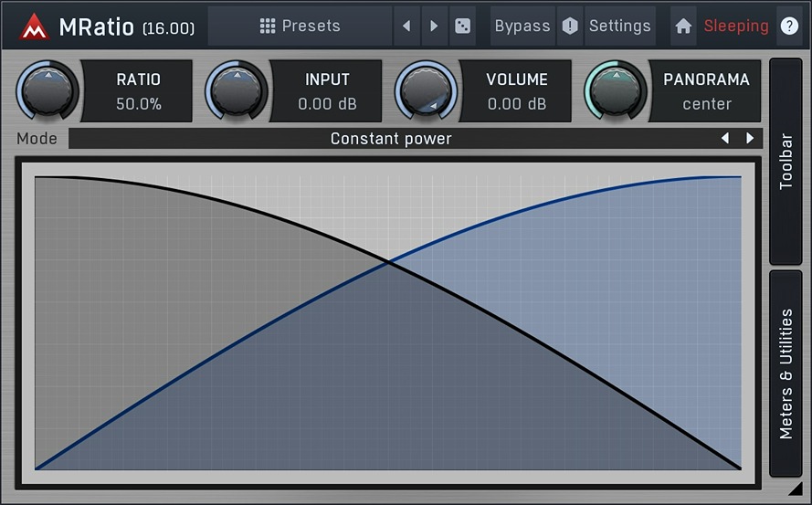Expand the Meters & Utilities side panel
This screenshot has width=812, height=505.
[786, 373]
